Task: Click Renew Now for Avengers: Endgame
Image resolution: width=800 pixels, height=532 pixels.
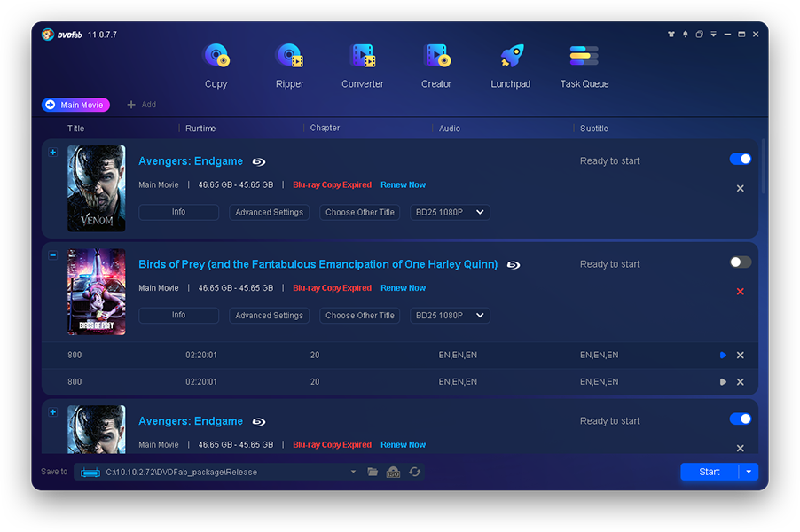Action: (x=403, y=184)
